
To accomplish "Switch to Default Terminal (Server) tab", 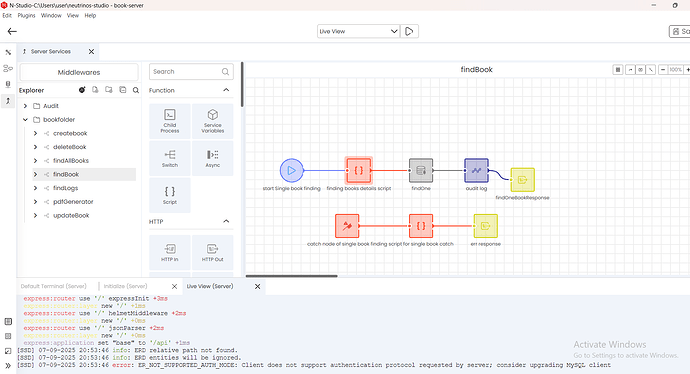I will point(54,286).
